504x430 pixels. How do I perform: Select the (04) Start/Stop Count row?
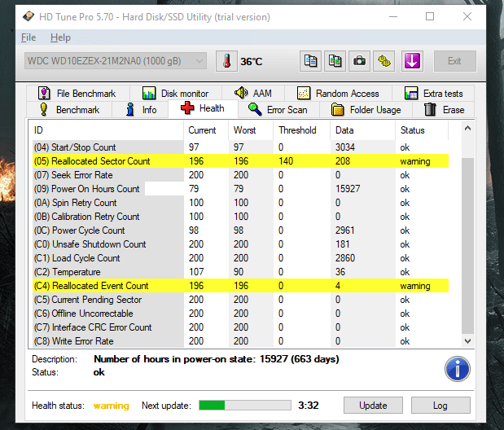(x=240, y=147)
